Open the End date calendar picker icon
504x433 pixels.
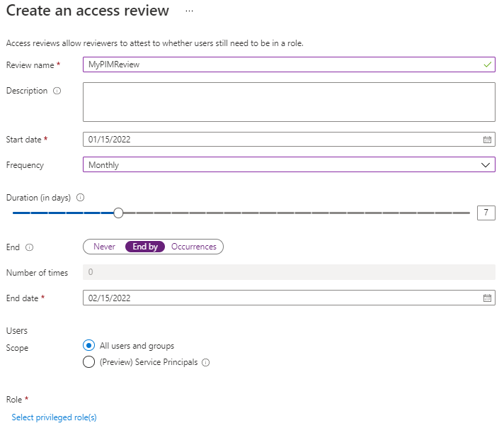click(x=487, y=298)
